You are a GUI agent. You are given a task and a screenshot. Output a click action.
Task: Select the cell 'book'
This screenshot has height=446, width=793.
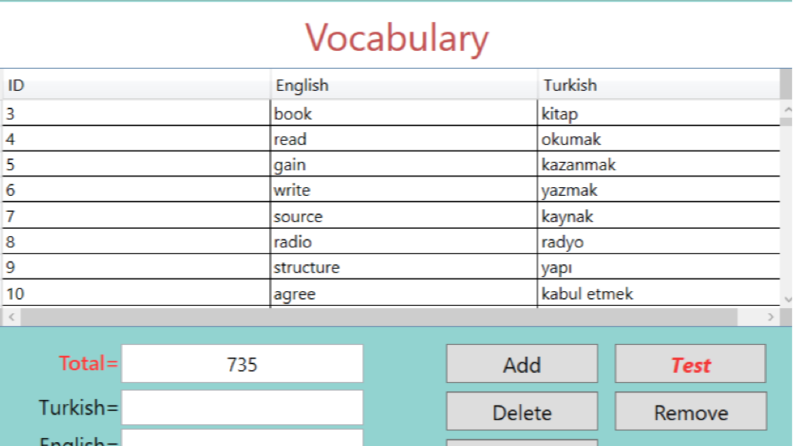(404, 113)
